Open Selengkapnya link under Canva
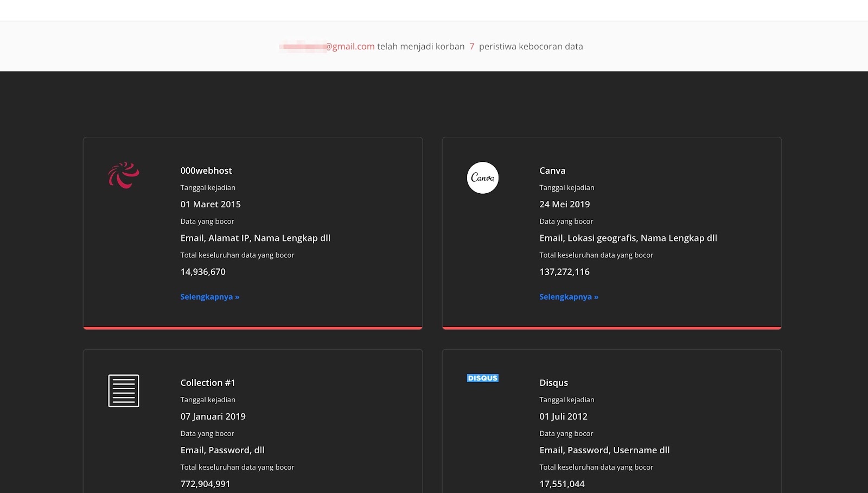This screenshot has width=868, height=493. 569,296
